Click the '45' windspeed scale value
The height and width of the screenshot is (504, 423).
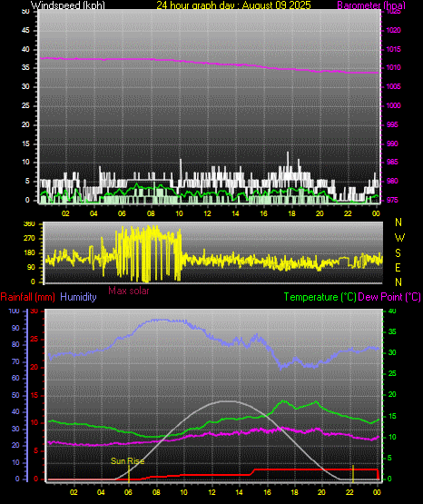(x=25, y=31)
